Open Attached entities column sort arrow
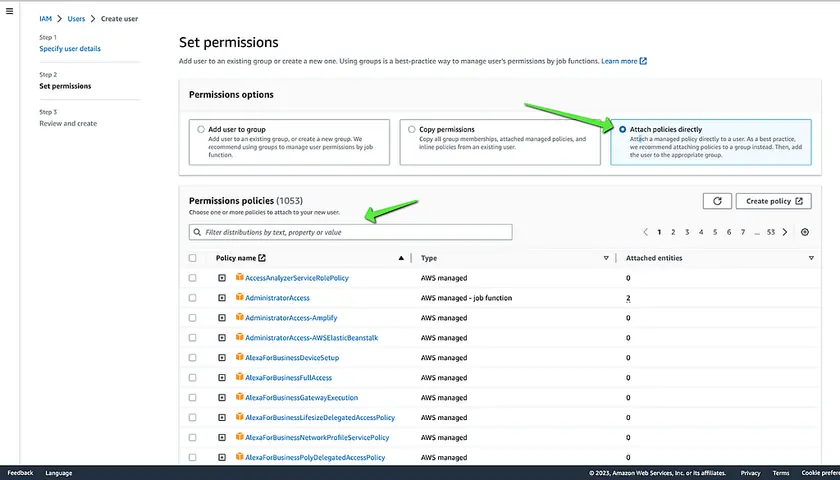Viewport: 840px width, 480px height. [x=811, y=258]
